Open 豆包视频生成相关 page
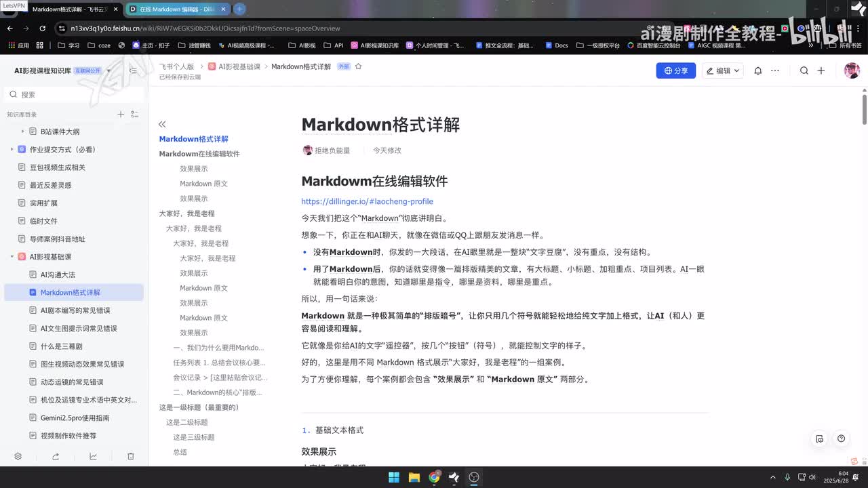The image size is (868, 488). 58,167
